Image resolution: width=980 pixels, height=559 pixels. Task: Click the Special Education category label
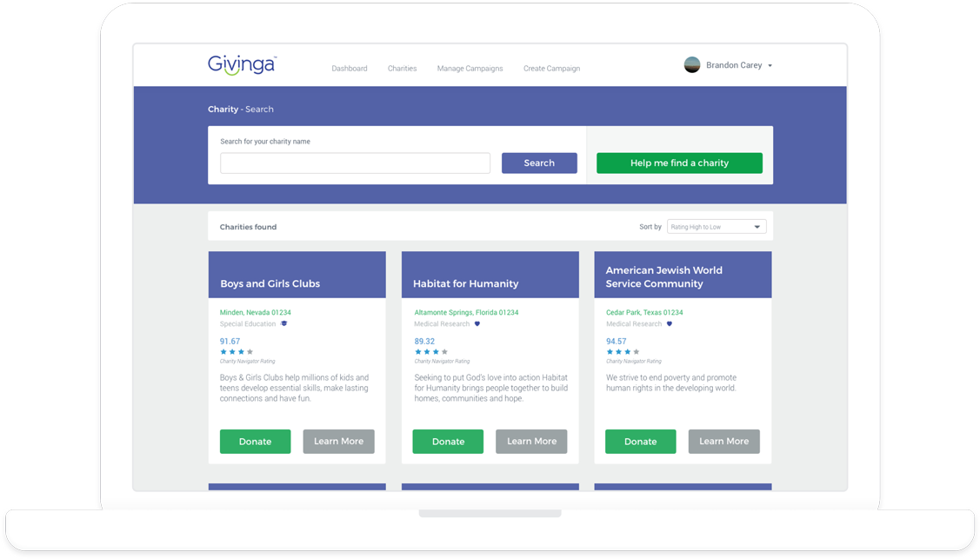pos(248,323)
